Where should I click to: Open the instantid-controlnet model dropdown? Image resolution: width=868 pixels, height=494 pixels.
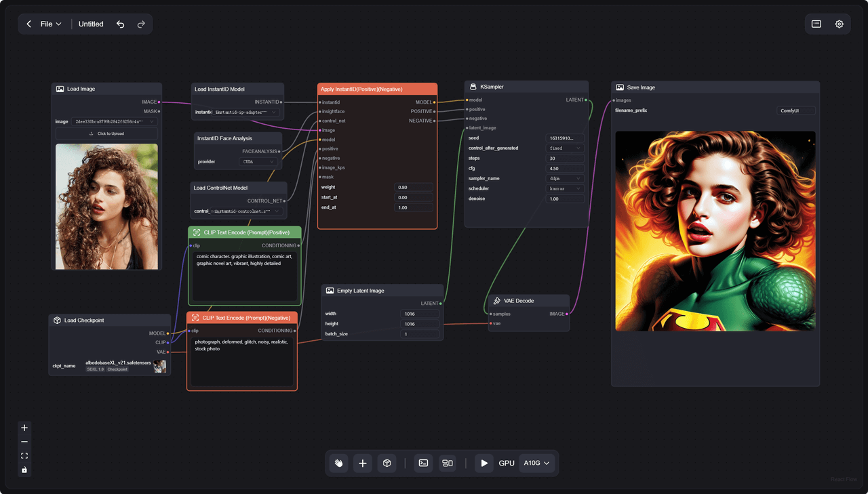point(245,211)
